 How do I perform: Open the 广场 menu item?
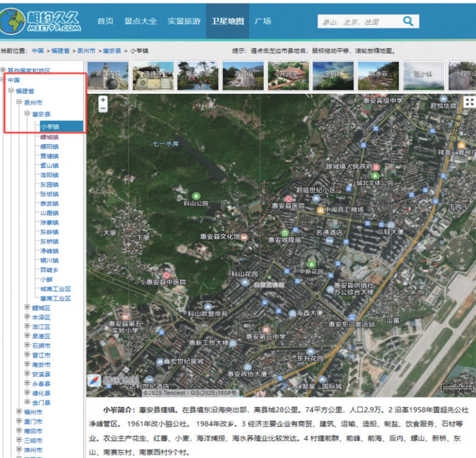263,21
